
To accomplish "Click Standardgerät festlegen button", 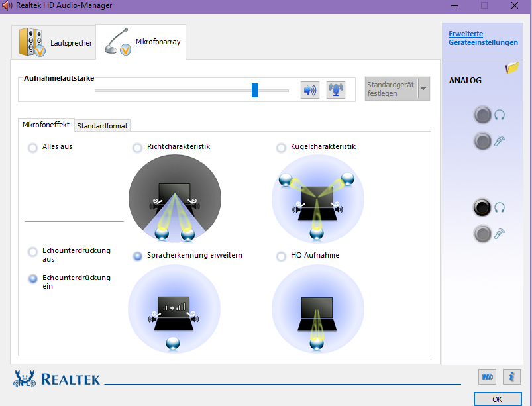I will click(x=392, y=89).
